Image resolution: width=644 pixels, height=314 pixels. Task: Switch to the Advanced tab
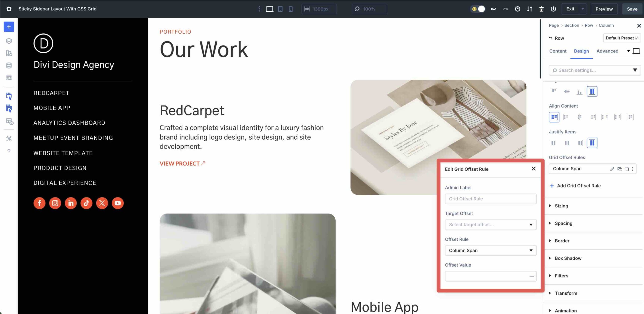click(x=608, y=51)
